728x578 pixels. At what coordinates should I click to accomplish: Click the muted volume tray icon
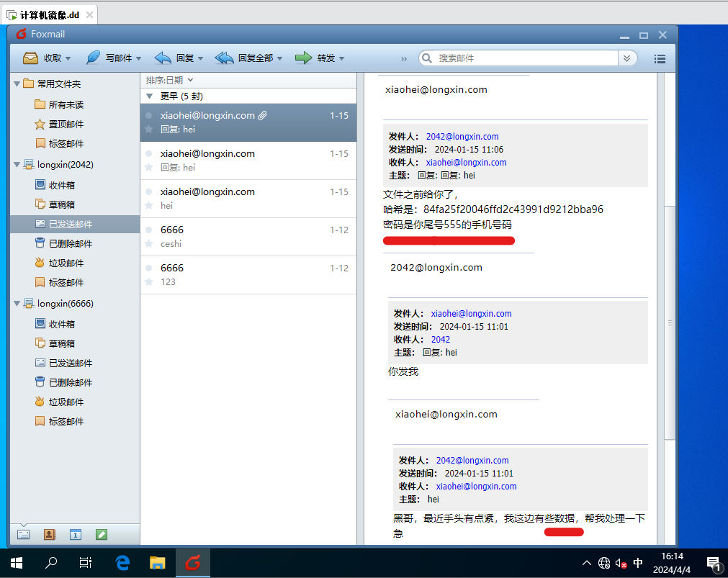(621, 564)
